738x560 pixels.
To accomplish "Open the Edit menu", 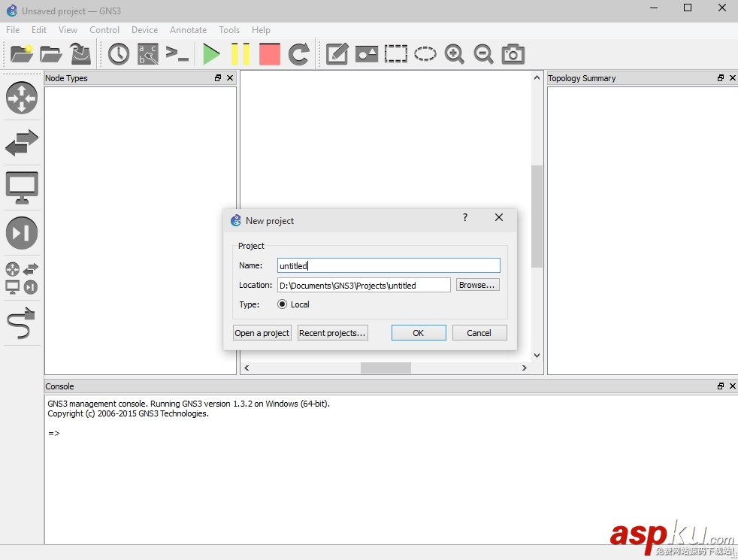I will pos(38,29).
